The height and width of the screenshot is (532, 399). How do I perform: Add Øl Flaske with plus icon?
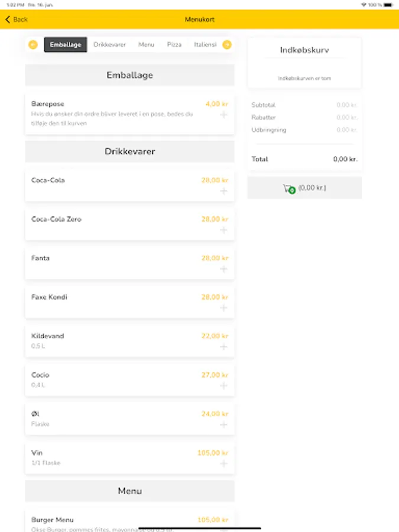point(223,425)
